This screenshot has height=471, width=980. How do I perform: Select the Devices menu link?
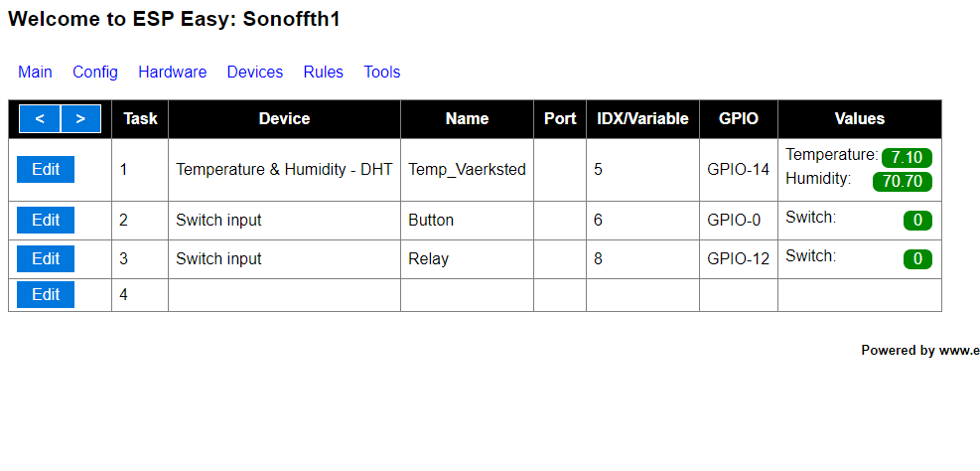255,72
